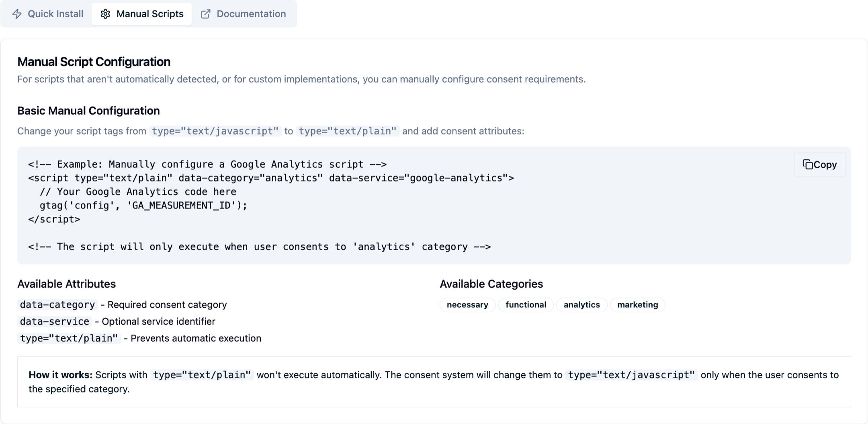
Task: Copy the example code snippet
Action: (x=819, y=165)
